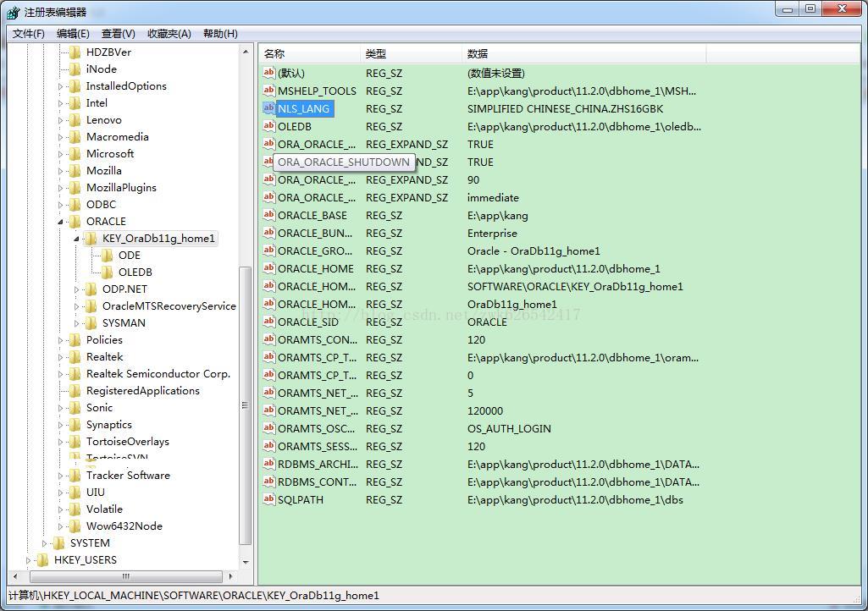The width and height of the screenshot is (868, 611).
Task: Open the 文件(F) menu
Action: [28, 34]
